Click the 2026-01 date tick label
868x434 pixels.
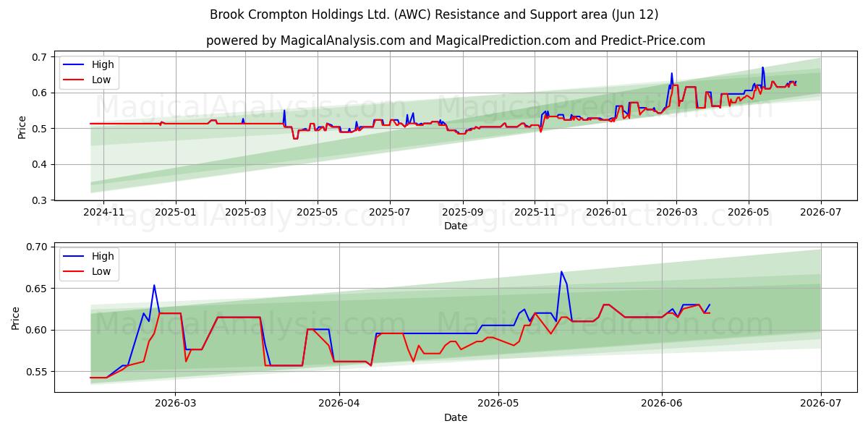tap(606, 212)
